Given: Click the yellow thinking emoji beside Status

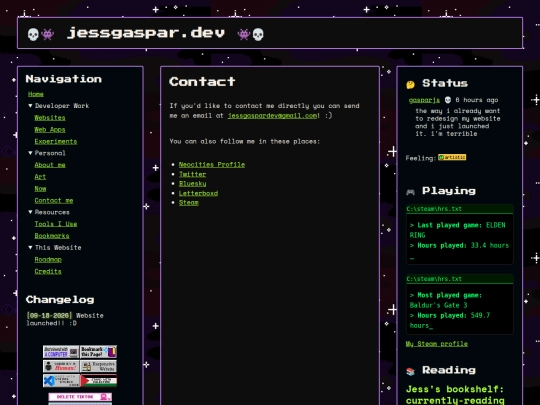Looking at the screenshot, I should pos(411,84).
